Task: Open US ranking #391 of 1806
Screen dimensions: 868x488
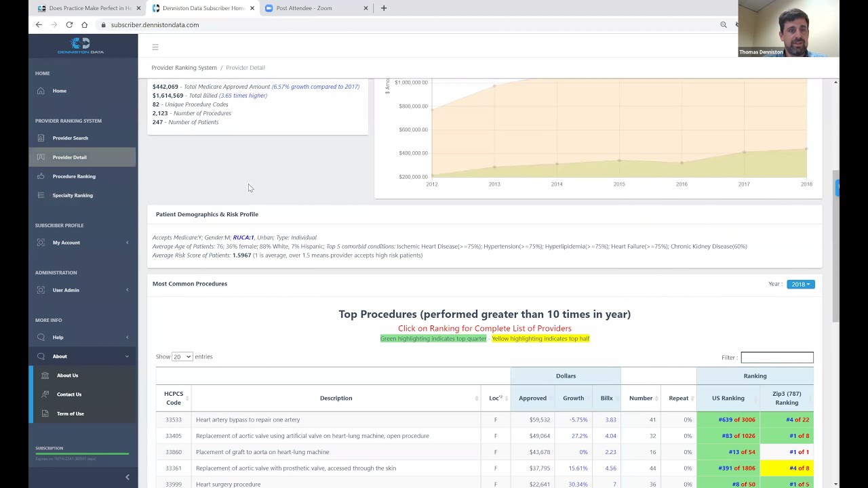Action: pyautogui.click(x=736, y=468)
